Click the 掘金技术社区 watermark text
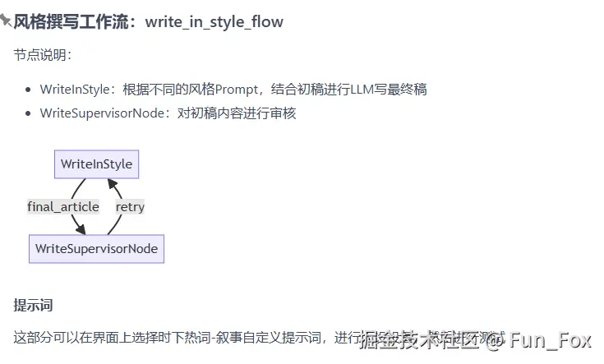604x364 pixels. point(419,339)
